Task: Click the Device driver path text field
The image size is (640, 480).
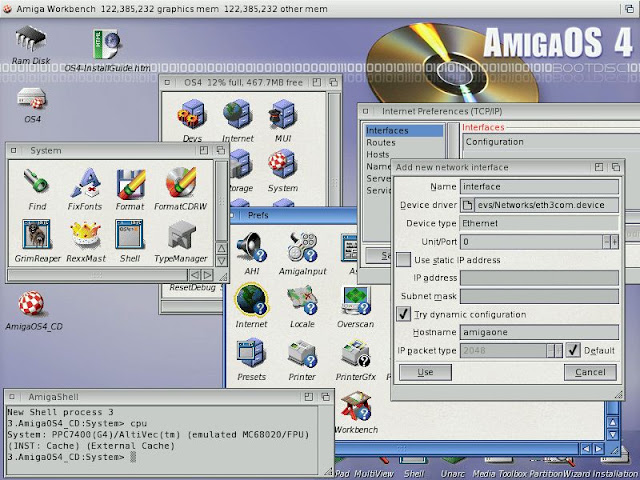Action: pos(546,205)
